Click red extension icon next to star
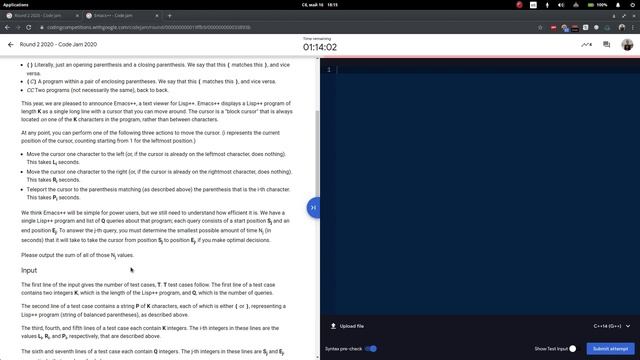This screenshot has width=640, height=360. coord(553,27)
